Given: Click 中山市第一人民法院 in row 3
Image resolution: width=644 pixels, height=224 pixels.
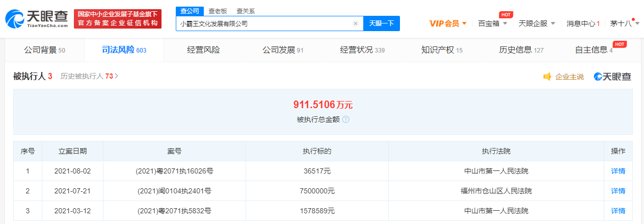Looking at the screenshot, I should pos(496,211).
